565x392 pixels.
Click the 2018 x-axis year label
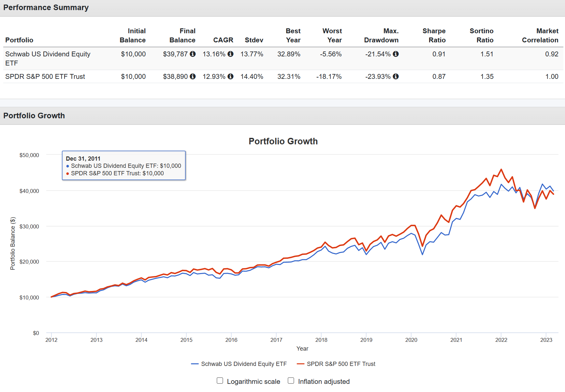click(321, 340)
